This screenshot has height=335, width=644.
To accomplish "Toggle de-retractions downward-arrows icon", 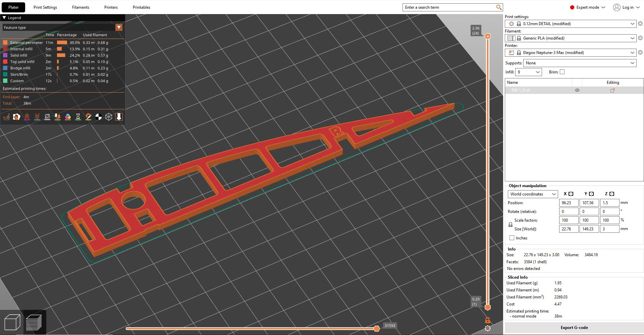I will (37, 117).
